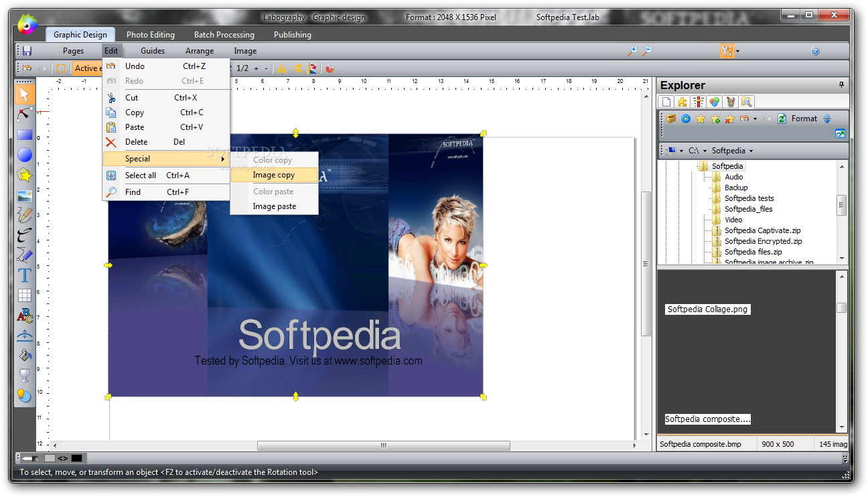Click the tools wrench settings icon
868x497 pixels.
pyautogui.click(x=727, y=51)
